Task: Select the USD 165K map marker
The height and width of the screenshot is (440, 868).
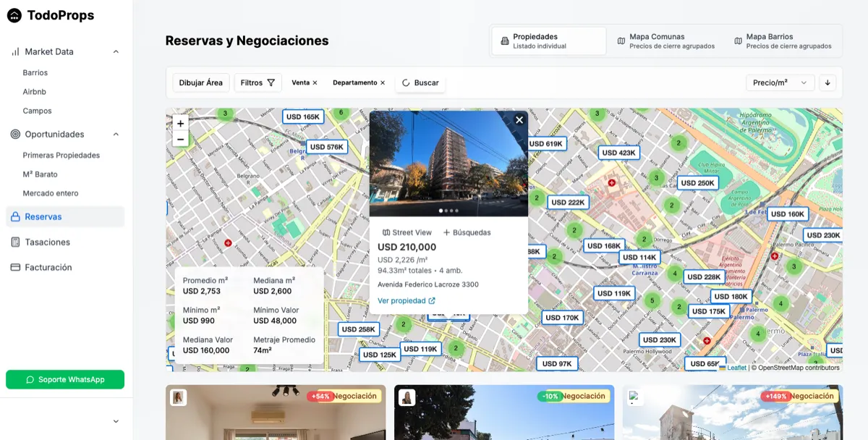Action: click(x=302, y=117)
